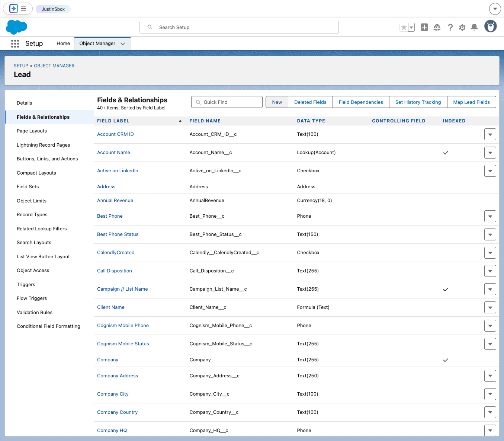Open actions dropdown for Account Name row

click(490, 153)
